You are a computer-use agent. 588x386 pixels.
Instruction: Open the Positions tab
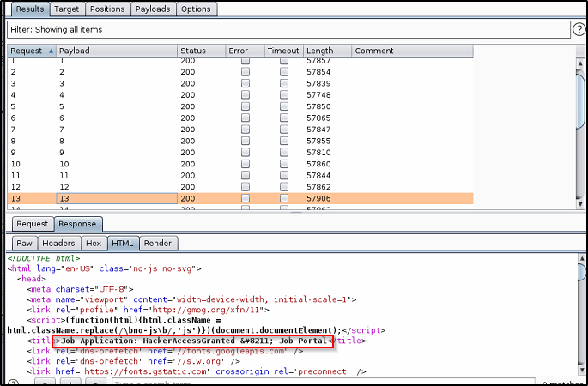(107, 9)
